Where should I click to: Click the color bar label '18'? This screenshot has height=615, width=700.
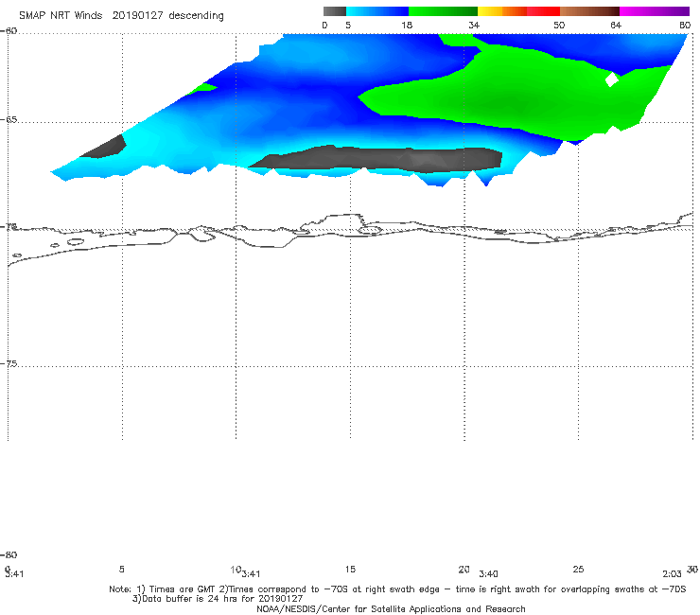coord(407,26)
